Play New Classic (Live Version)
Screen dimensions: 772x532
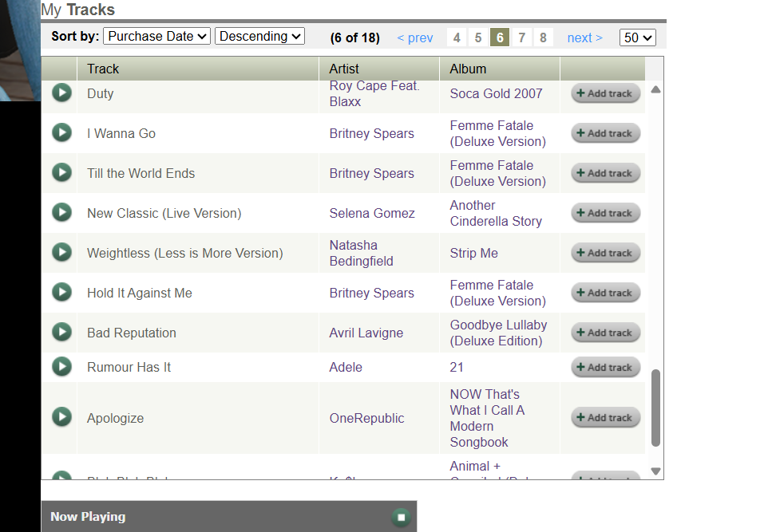(x=61, y=212)
